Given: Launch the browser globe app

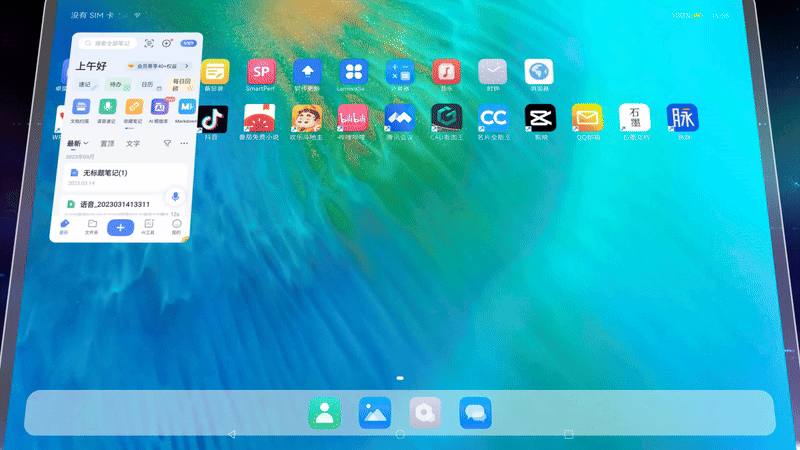Looking at the screenshot, I should pyautogui.click(x=539, y=72).
